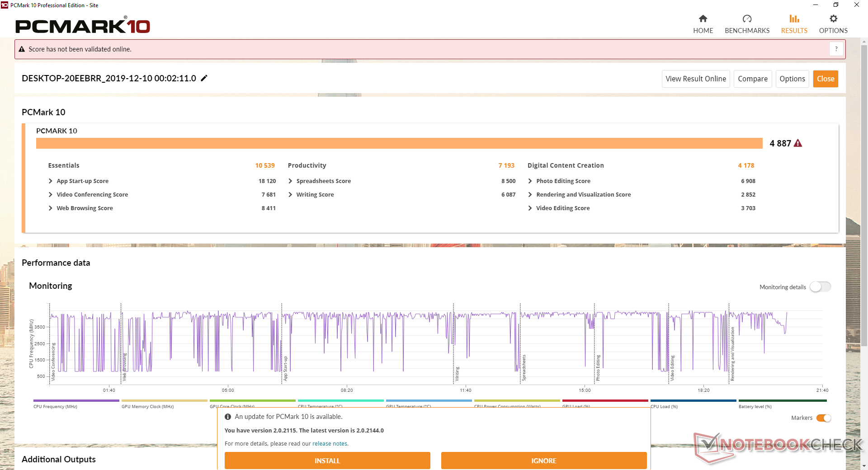Viewport: 868px width, 470px height.
Task: Expand Photo Editing Score
Action: click(x=530, y=181)
